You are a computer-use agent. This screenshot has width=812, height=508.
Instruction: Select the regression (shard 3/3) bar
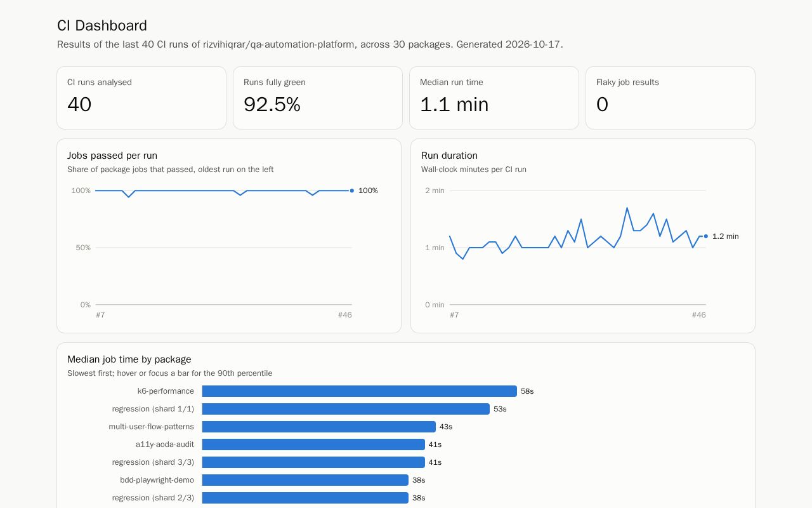[313, 462]
